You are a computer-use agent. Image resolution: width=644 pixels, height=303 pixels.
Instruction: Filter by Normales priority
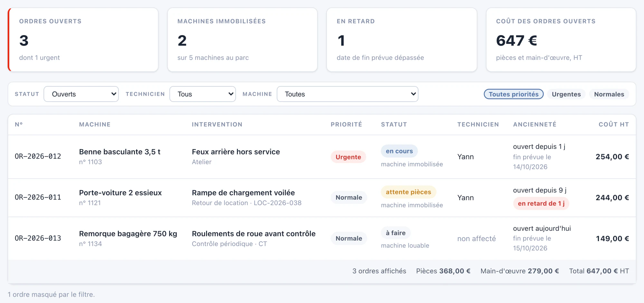point(609,94)
